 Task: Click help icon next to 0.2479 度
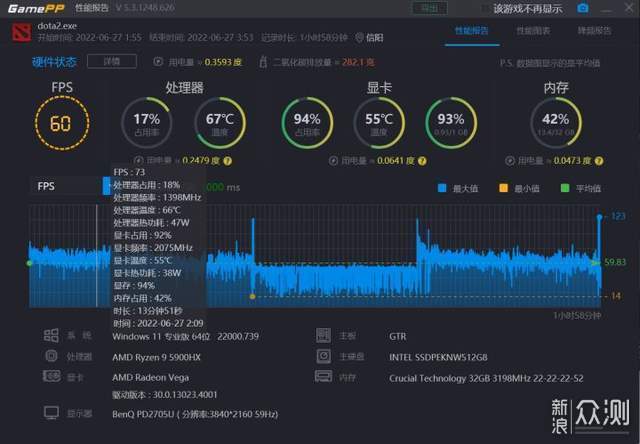click(228, 161)
